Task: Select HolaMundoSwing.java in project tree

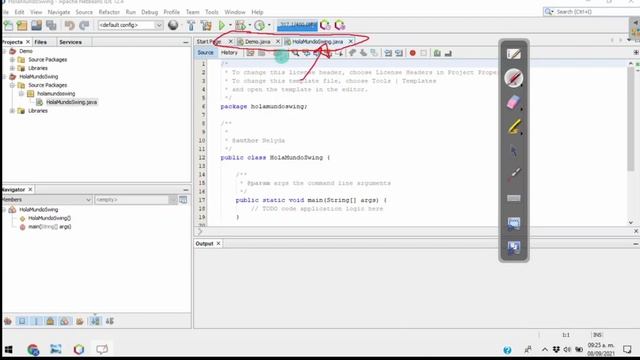Action: click(x=71, y=102)
